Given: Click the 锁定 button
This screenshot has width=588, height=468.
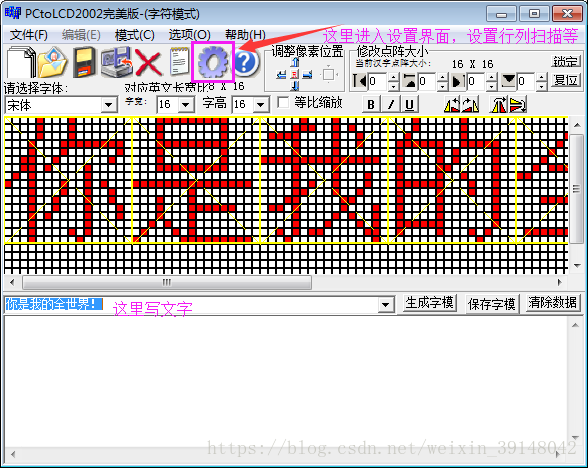Looking at the screenshot, I should tap(566, 61).
